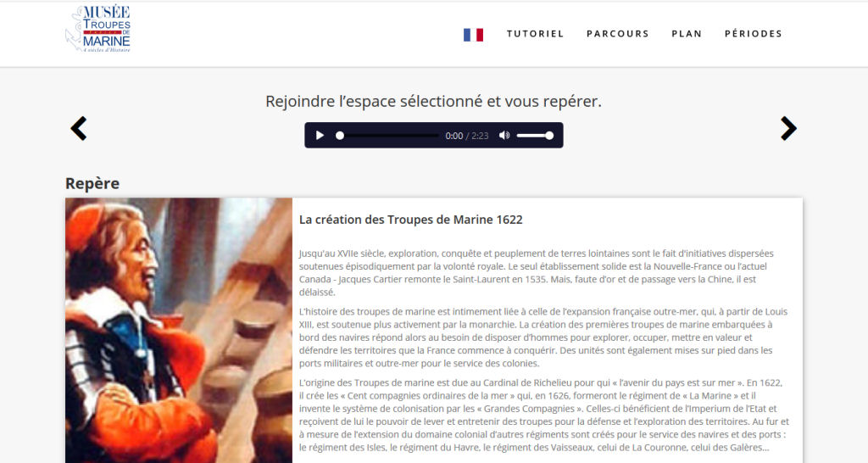Open the Tutoriel menu item
The width and height of the screenshot is (868, 463).
pos(536,34)
